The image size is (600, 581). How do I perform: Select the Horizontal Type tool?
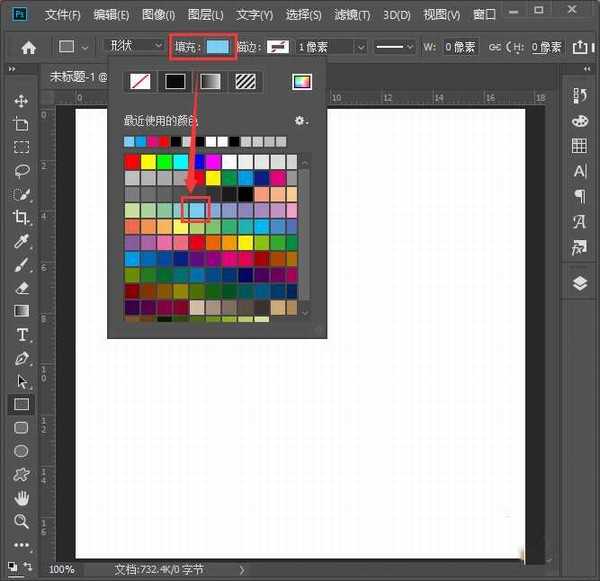tap(21, 335)
